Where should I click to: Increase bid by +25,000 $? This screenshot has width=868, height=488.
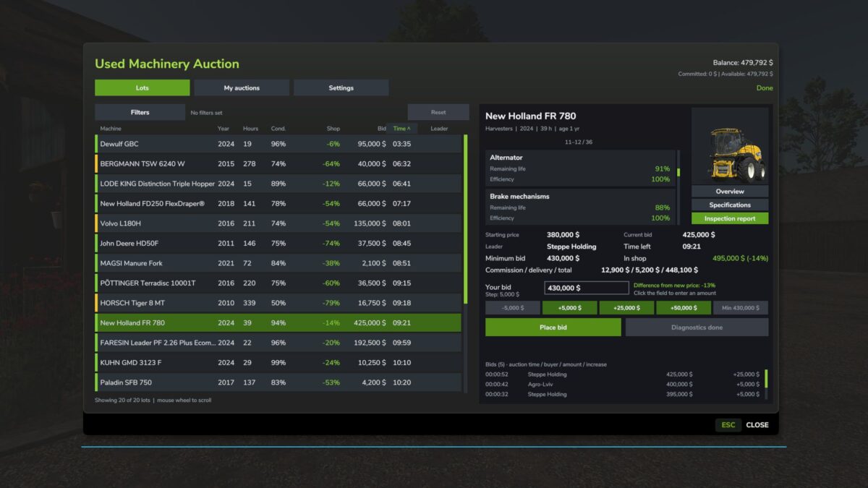(626, 308)
